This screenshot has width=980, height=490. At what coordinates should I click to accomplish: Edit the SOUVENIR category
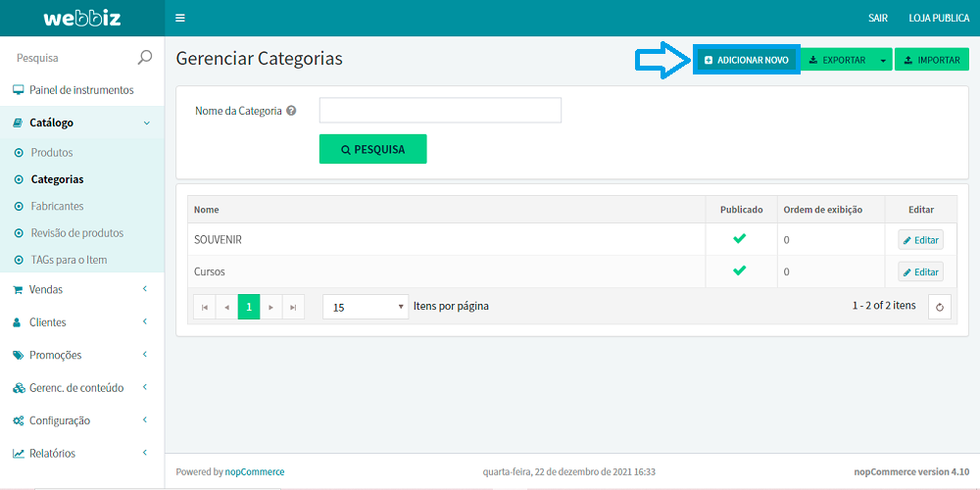[920, 240]
